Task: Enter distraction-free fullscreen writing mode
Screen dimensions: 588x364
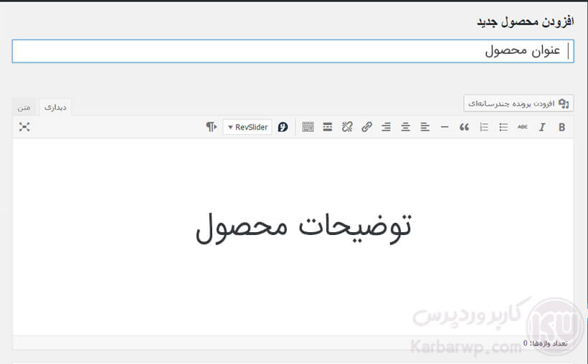Action: point(24,127)
